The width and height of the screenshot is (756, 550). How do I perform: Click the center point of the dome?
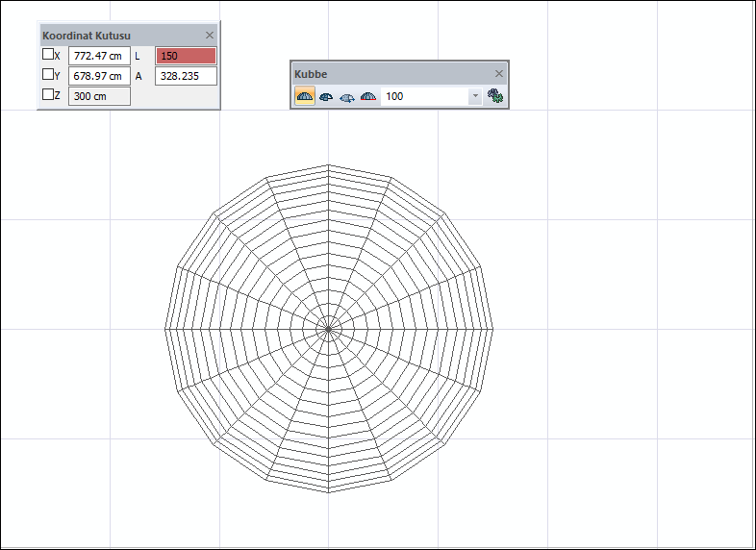pyautogui.click(x=329, y=329)
